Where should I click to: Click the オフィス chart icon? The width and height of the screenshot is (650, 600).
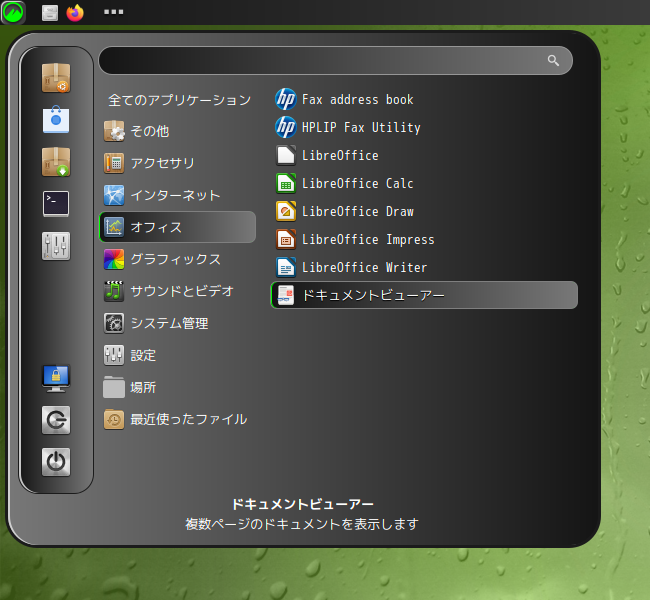coord(114,227)
